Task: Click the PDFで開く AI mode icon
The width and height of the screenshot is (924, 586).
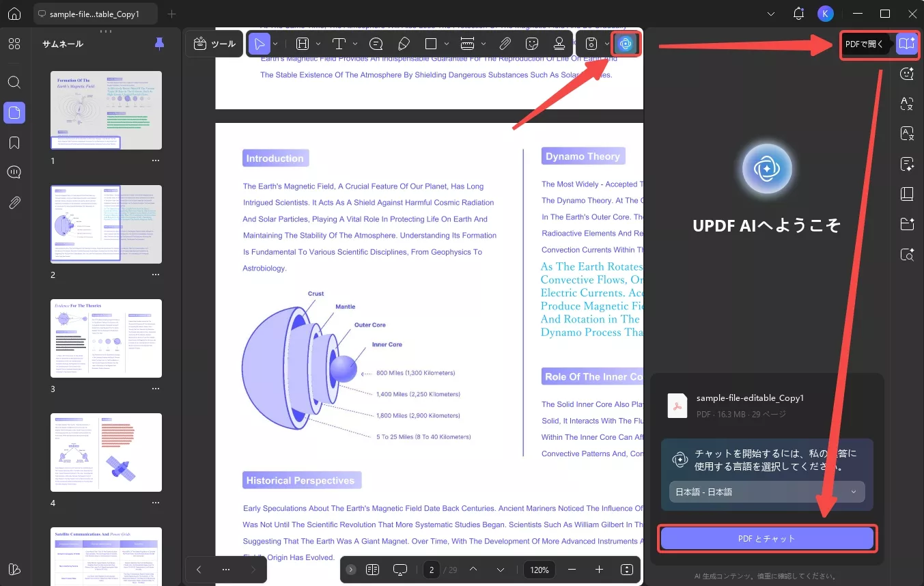Action: pyautogui.click(x=907, y=44)
